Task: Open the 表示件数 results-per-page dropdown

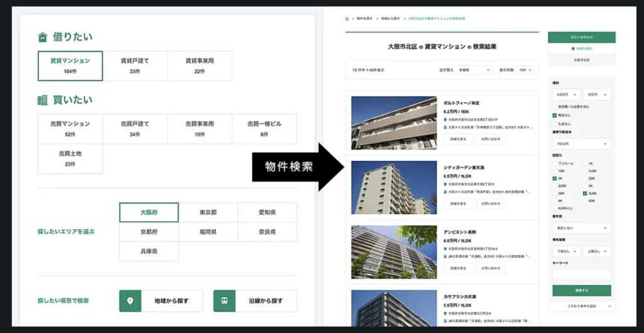Action: tap(525, 70)
